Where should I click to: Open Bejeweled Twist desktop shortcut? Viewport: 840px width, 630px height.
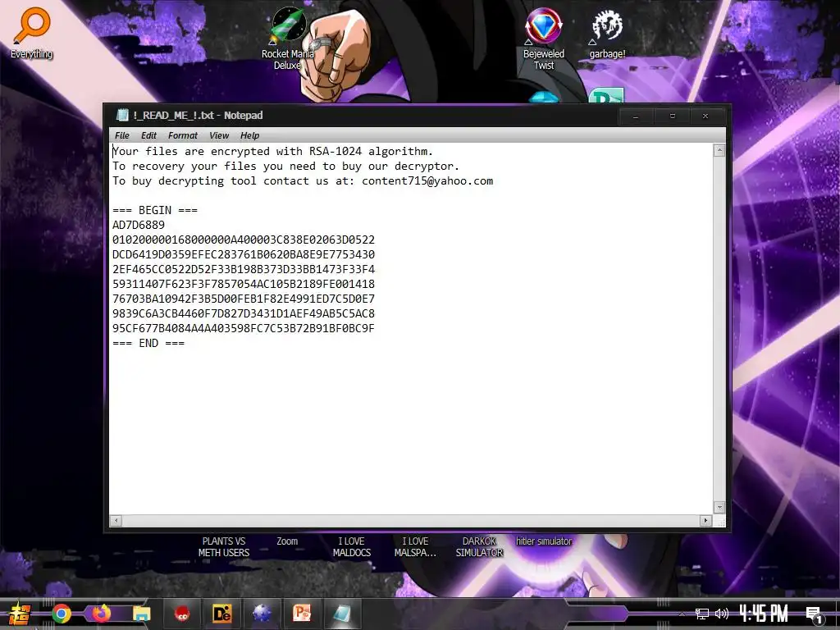[543, 39]
